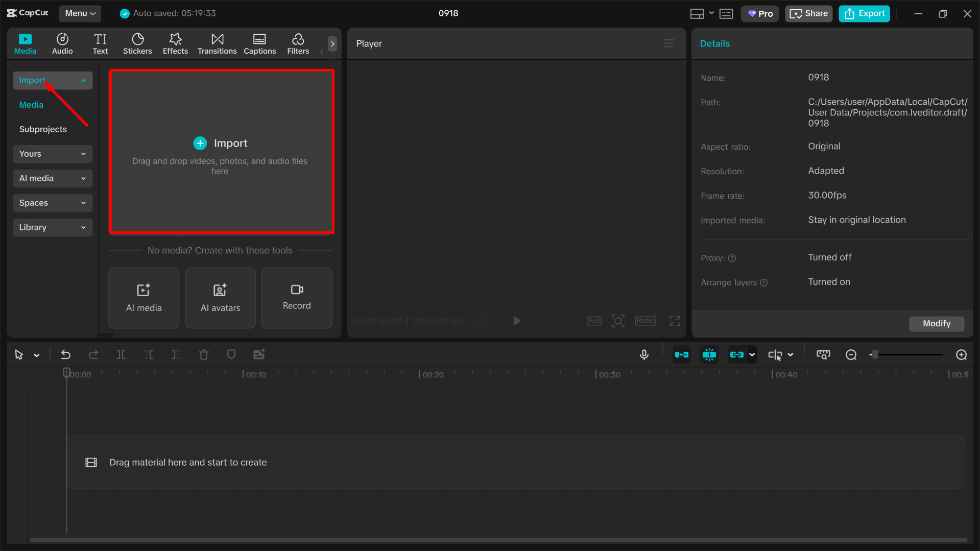Viewport: 980px width, 551px height.
Task: Open the Filters panel
Action: 298,43
